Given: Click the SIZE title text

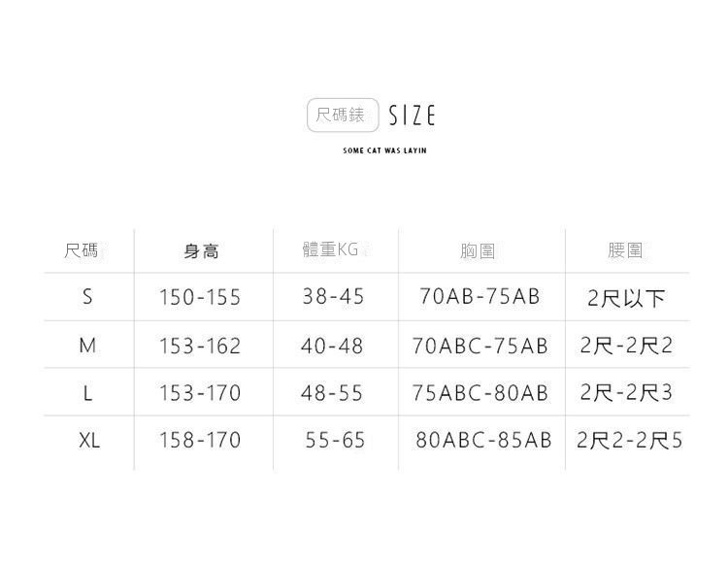Looking at the screenshot, I should 412,116.
